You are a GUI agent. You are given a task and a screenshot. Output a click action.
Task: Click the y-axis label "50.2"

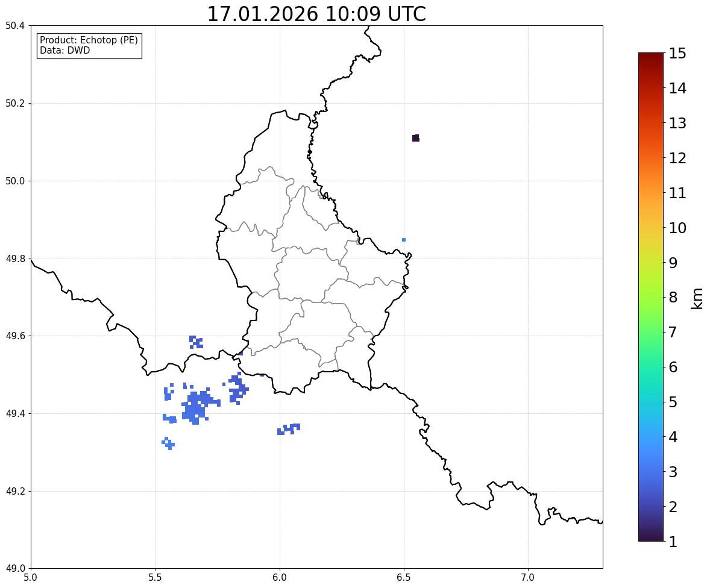pyautogui.click(x=14, y=103)
